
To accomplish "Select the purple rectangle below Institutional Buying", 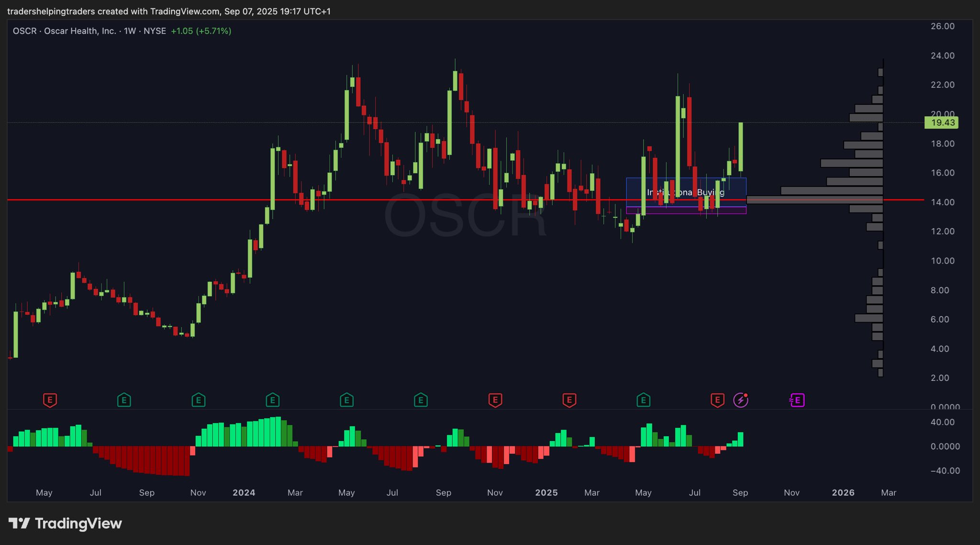I will (685, 211).
